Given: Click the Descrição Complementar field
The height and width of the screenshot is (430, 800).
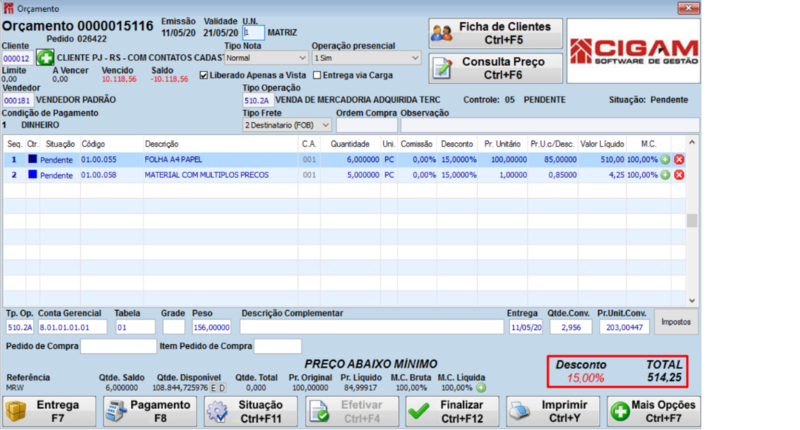Looking at the screenshot, I should [372, 327].
